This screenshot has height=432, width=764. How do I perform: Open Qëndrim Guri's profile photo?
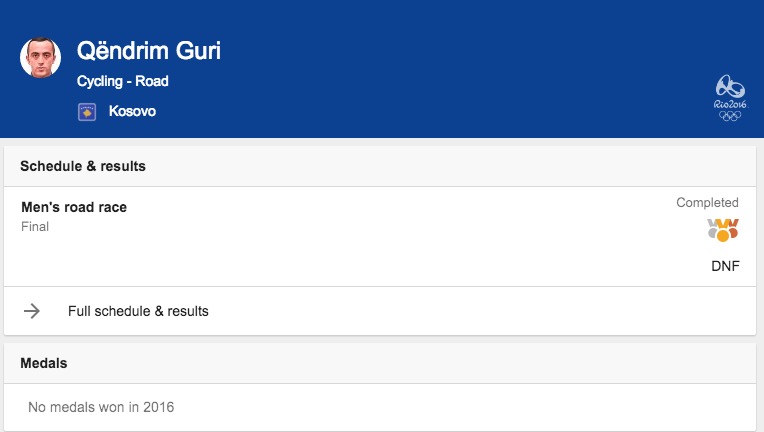[x=41, y=57]
